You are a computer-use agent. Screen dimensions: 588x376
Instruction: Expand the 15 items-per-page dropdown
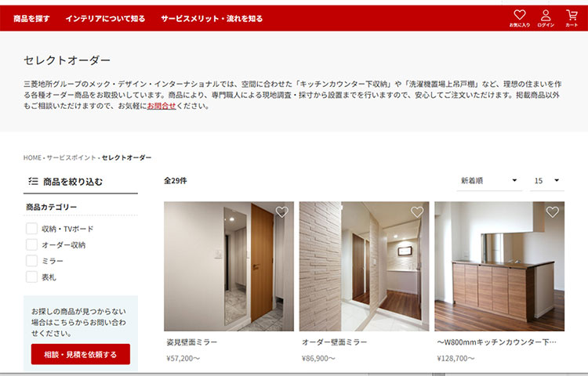pos(547,181)
